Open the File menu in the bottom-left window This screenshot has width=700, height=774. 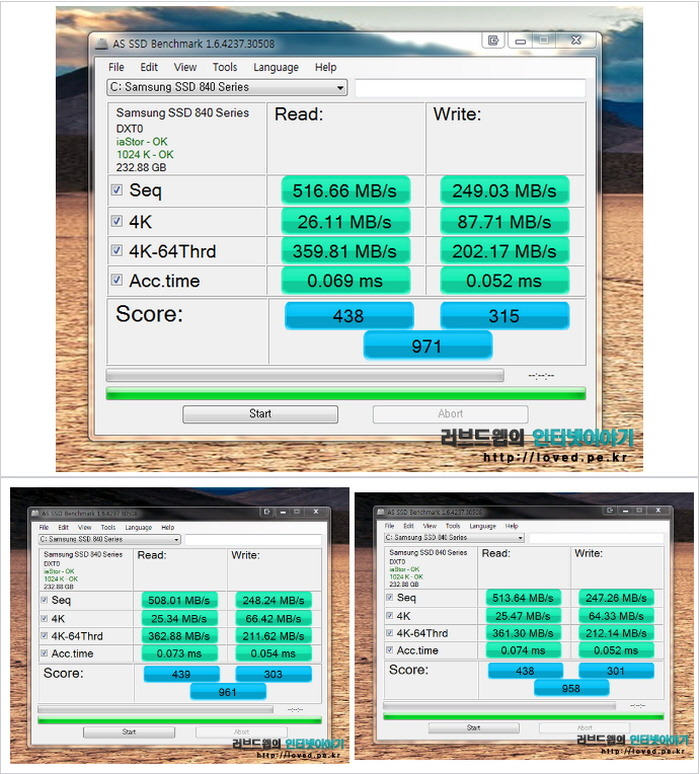(x=44, y=527)
